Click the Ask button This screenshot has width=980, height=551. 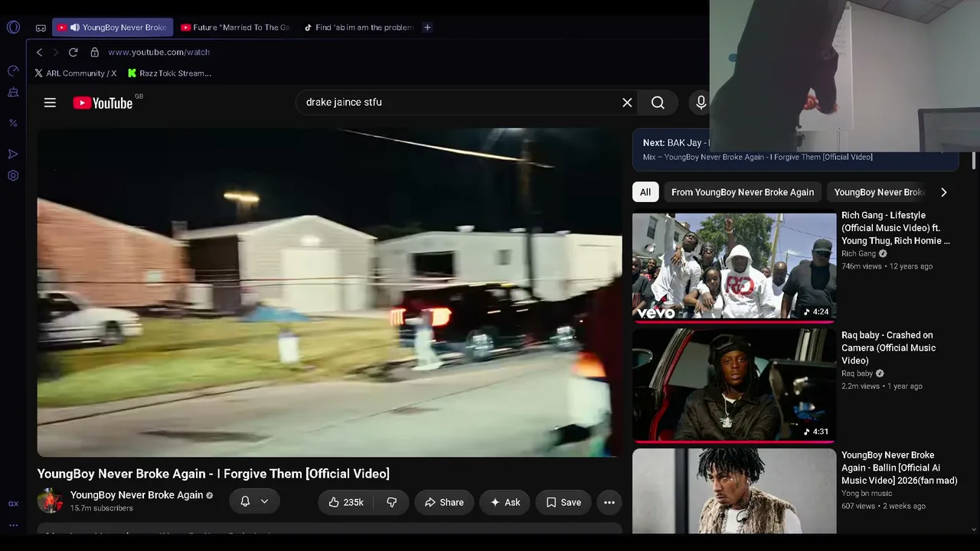tap(505, 502)
